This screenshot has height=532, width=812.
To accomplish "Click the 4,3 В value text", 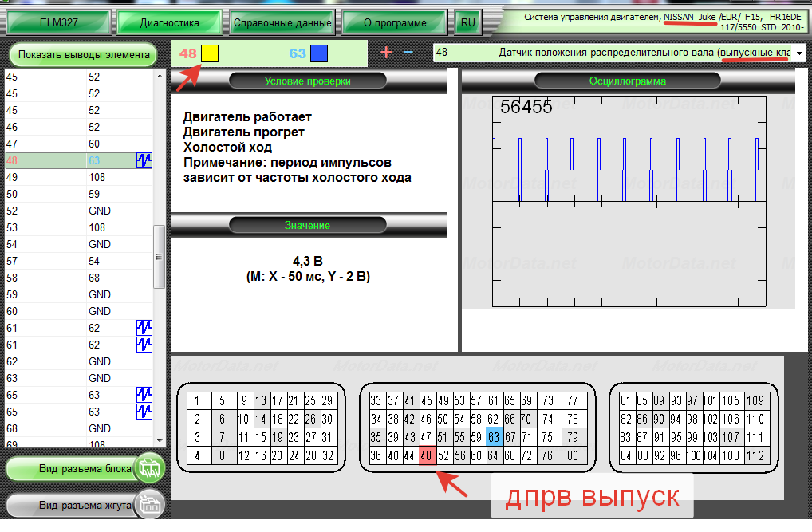I will tap(308, 261).
